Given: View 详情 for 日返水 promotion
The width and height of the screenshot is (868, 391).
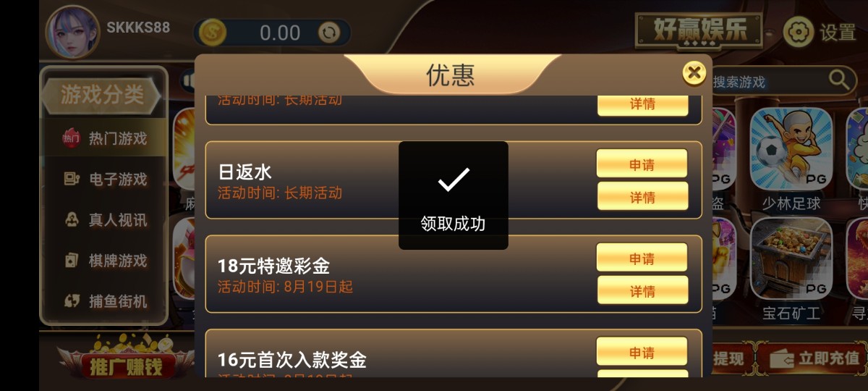Looking at the screenshot, I should point(642,196).
